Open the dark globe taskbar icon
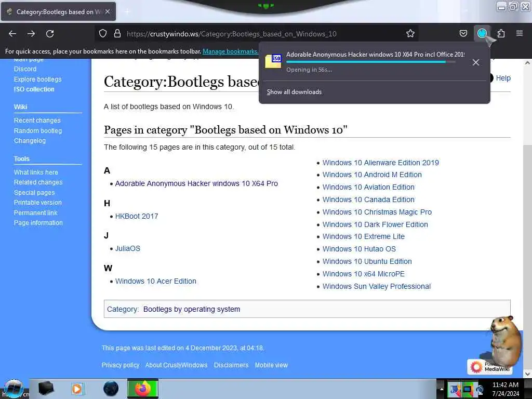Screen dimensions: 532x399 (111, 389)
